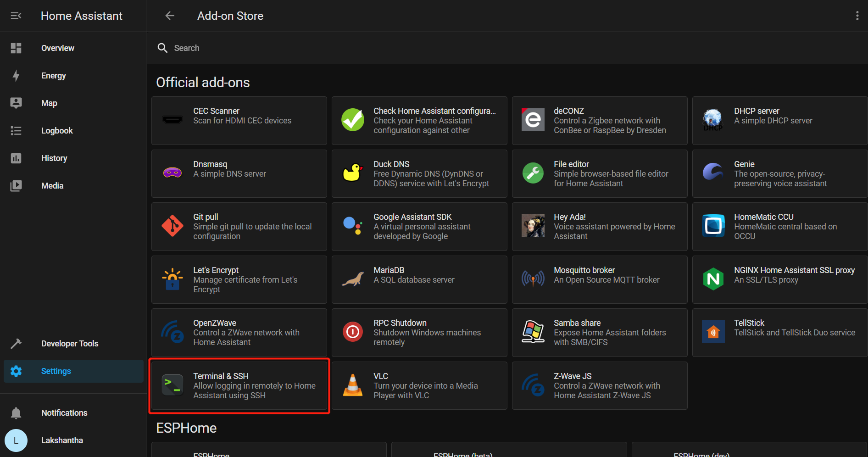Click the user avatar circle L

tap(16, 440)
